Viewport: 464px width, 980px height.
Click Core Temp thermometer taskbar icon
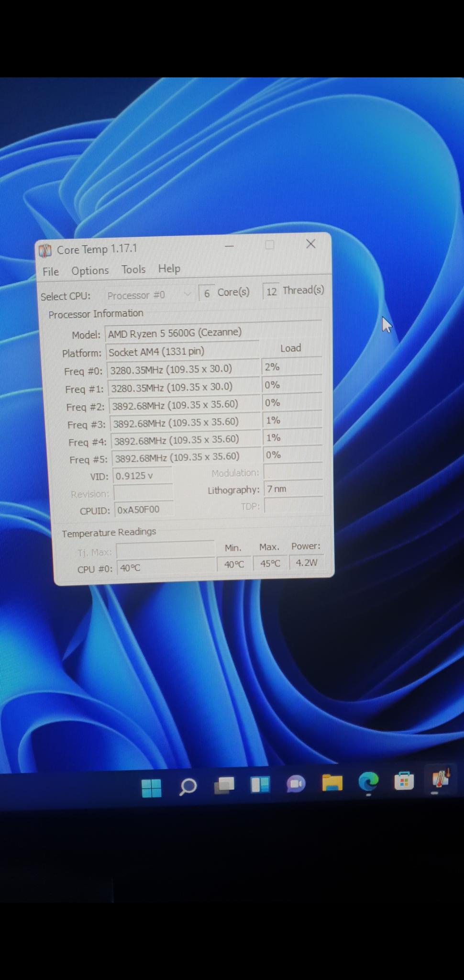tap(440, 780)
